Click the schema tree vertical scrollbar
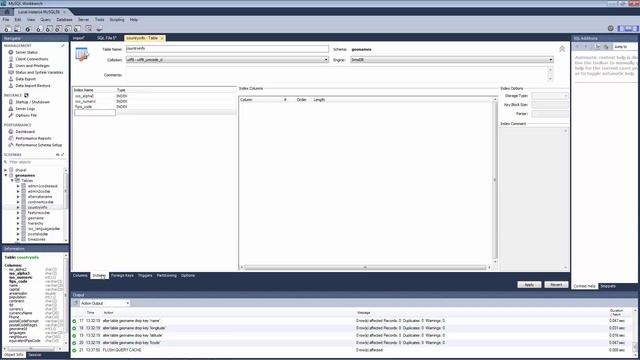Screen dimensions: 640x360 (66, 204)
